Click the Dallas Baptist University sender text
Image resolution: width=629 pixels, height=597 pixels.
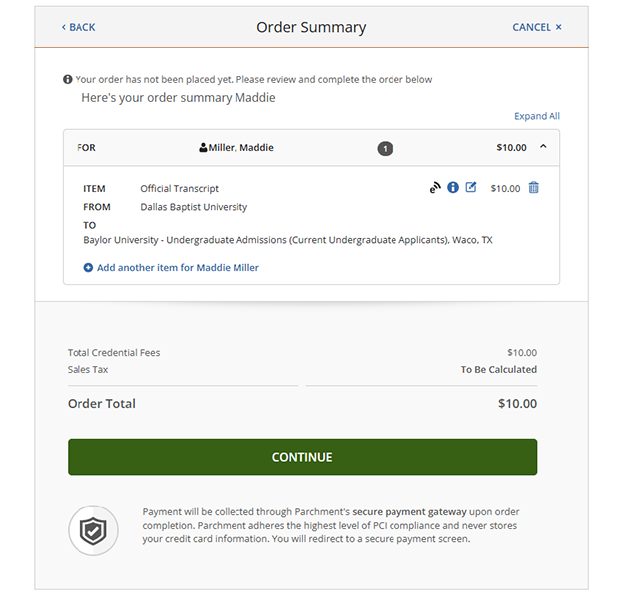pyautogui.click(x=194, y=207)
